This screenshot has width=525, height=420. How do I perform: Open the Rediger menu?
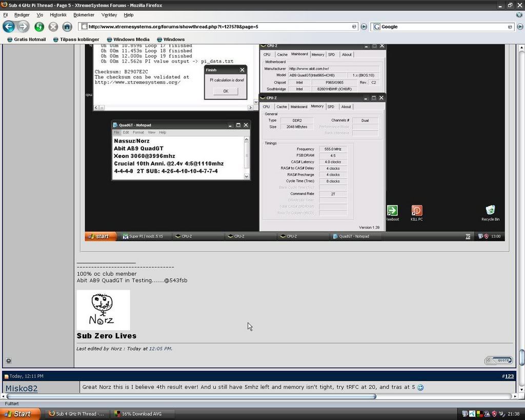click(x=22, y=15)
